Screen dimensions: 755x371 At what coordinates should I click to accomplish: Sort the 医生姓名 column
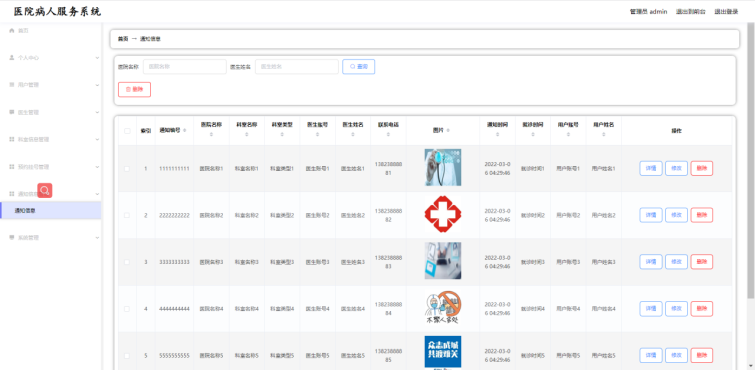pyautogui.click(x=353, y=135)
